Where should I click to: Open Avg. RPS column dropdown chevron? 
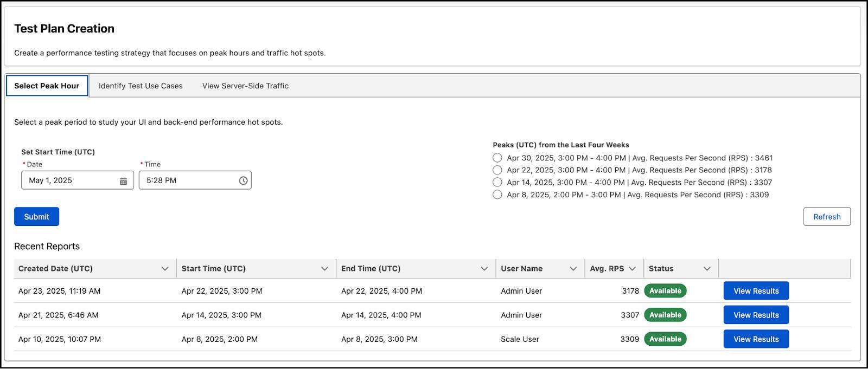(x=632, y=269)
